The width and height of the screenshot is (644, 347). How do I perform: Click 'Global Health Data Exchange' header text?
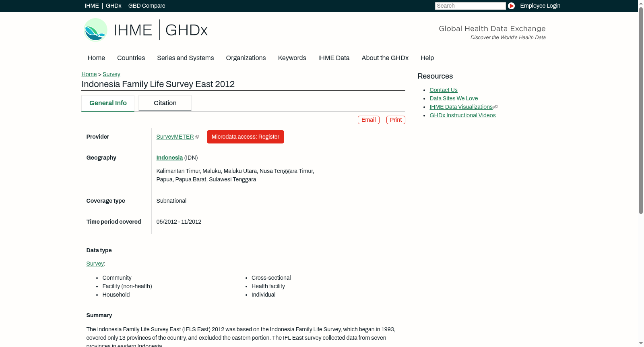coord(492,29)
